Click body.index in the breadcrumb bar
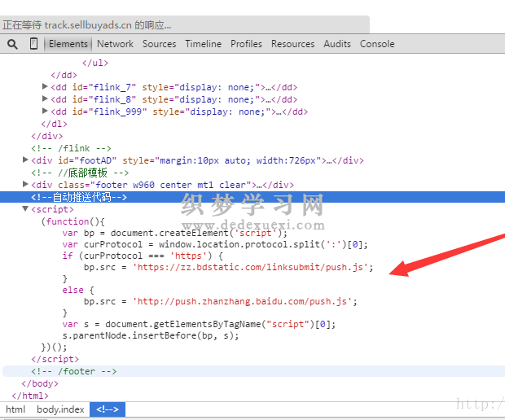 click(x=60, y=409)
